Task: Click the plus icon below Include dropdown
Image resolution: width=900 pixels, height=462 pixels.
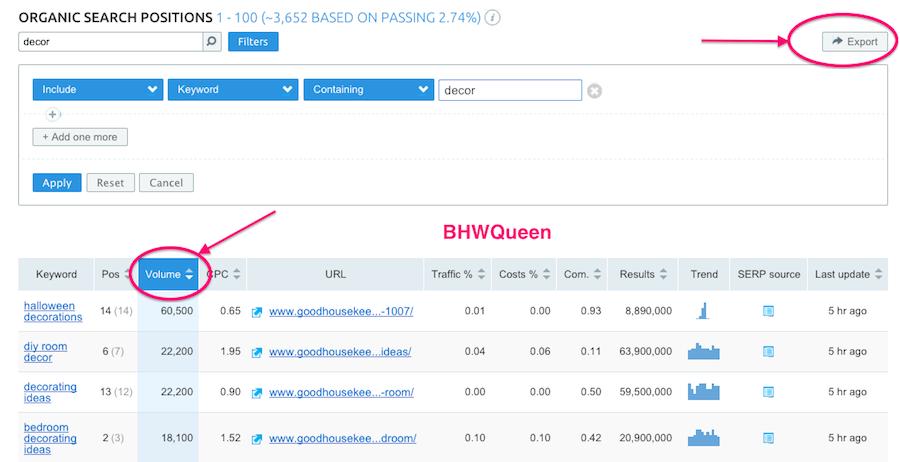Action: click(x=53, y=115)
